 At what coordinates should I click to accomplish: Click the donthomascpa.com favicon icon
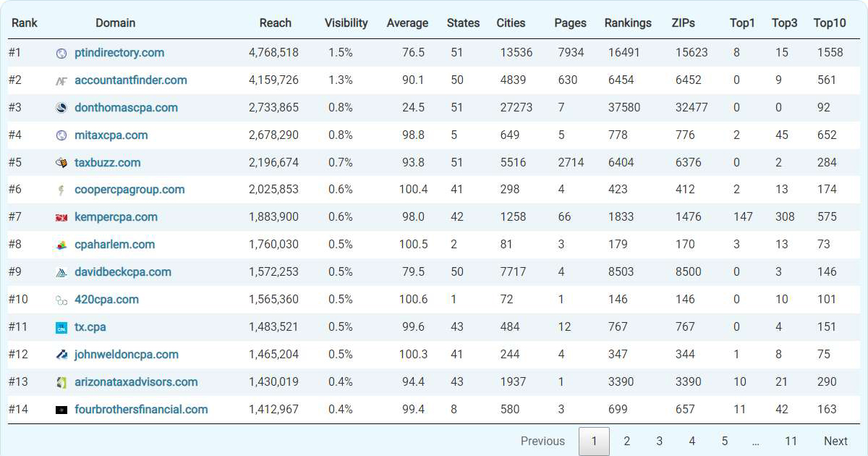[61, 108]
